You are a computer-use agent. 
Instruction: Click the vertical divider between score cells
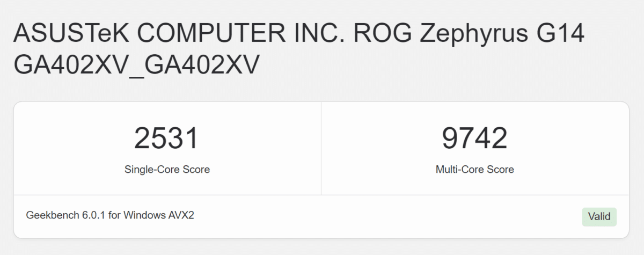(x=321, y=148)
